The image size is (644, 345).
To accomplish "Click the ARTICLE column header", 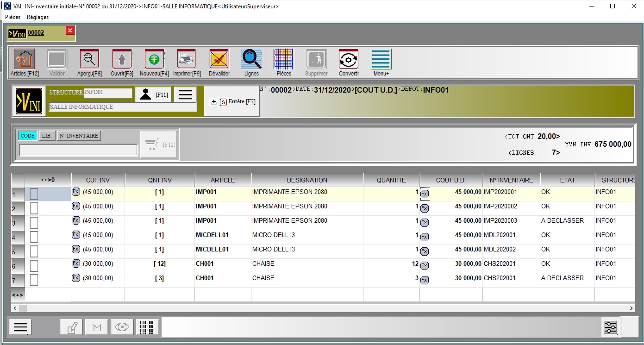I will (x=223, y=180).
